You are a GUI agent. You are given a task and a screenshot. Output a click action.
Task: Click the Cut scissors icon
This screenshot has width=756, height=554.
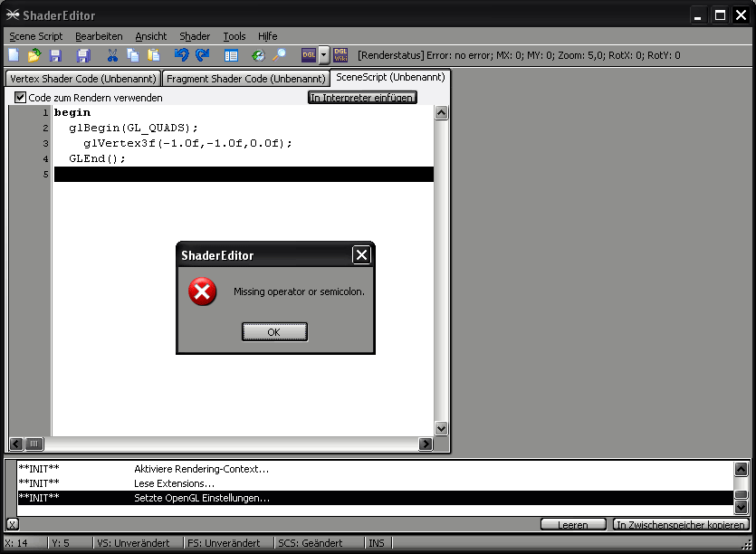pyautogui.click(x=113, y=55)
